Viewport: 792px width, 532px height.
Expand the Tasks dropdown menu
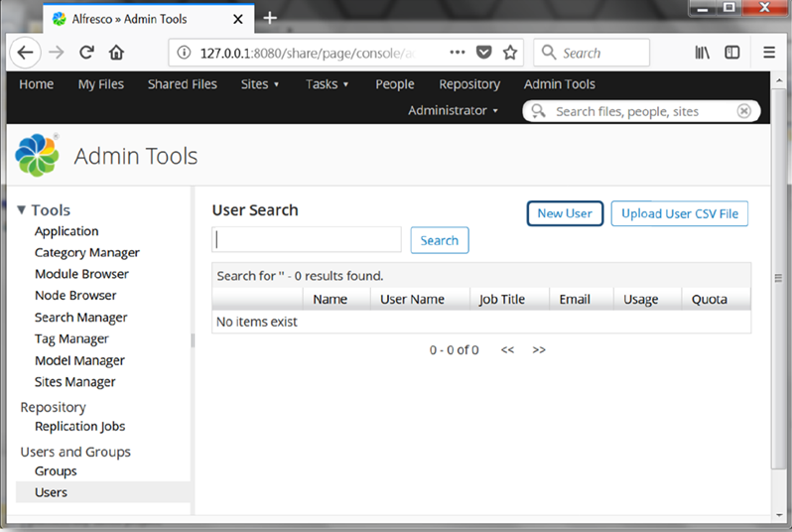click(x=328, y=84)
